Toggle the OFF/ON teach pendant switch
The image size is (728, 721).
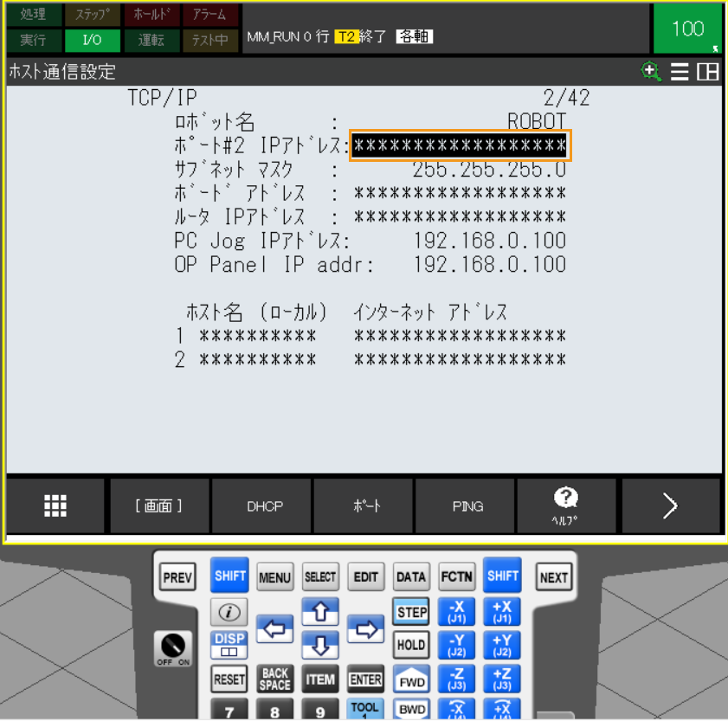(173, 648)
